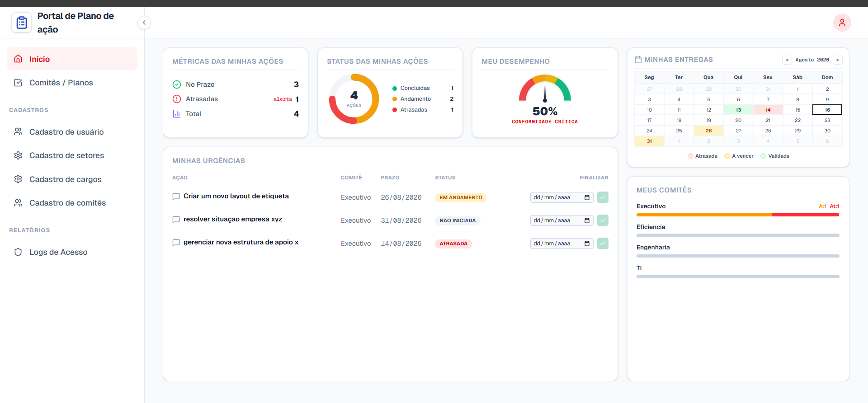Click the comment icon for resolver situaçao empresa
The width and height of the screenshot is (868, 403).
point(176,220)
